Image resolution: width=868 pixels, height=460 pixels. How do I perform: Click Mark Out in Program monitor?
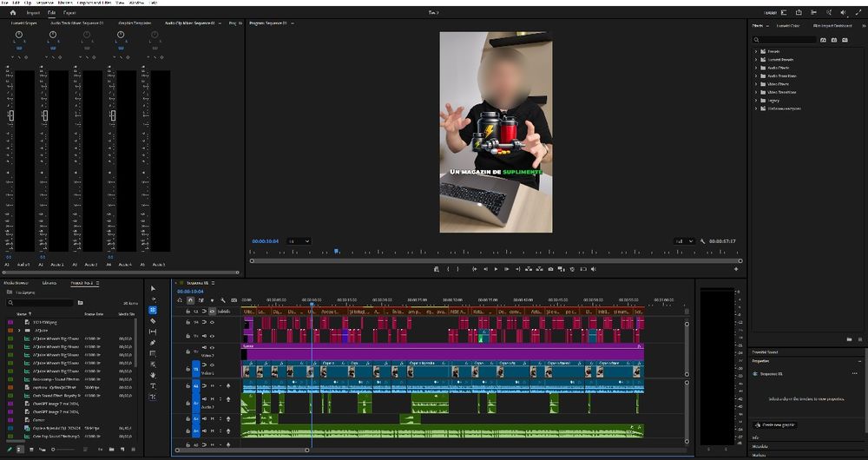[457, 269]
